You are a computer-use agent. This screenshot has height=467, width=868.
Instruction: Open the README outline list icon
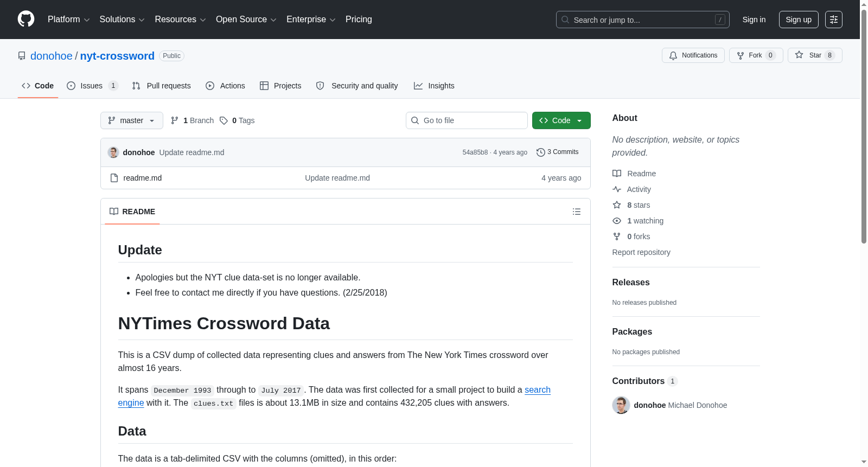tap(577, 212)
